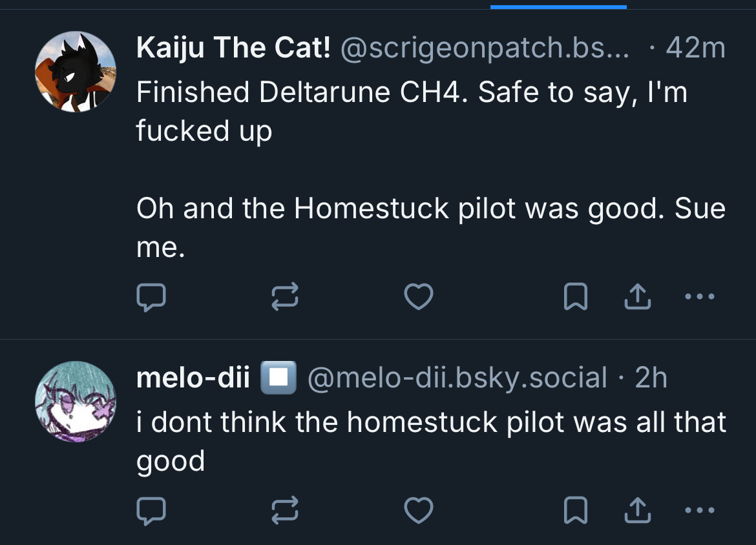This screenshot has height=545, width=756.
Task: Repost Kaiju The Cat's Deltarune post
Action: click(284, 298)
